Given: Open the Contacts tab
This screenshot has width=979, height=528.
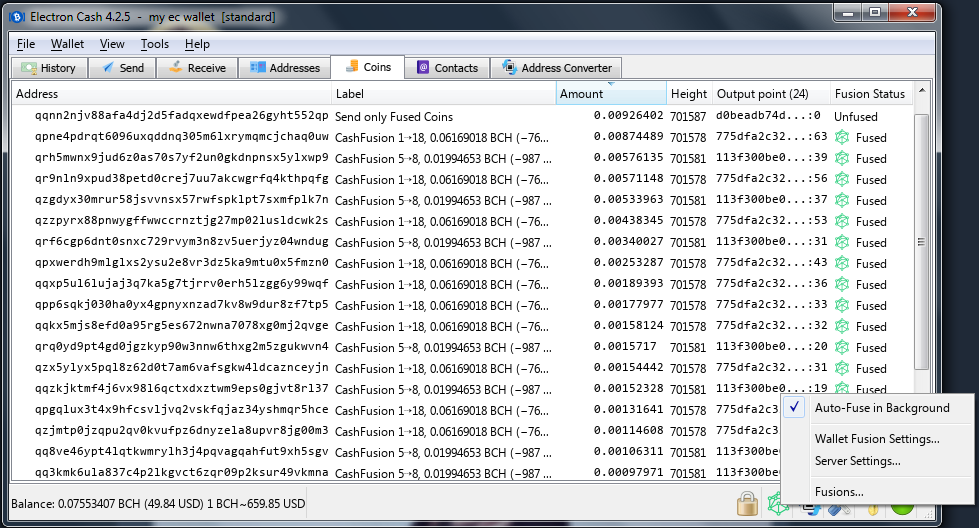Looking at the screenshot, I should pyautogui.click(x=447, y=68).
